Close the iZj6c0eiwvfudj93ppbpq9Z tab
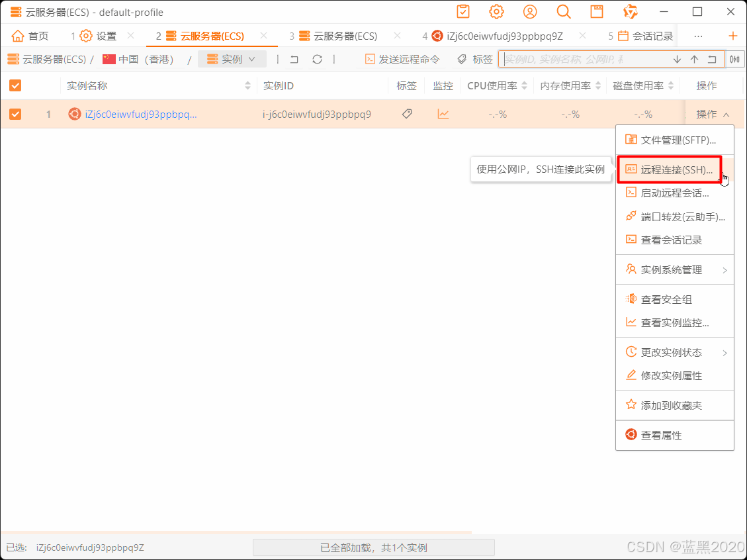 tap(582, 36)
